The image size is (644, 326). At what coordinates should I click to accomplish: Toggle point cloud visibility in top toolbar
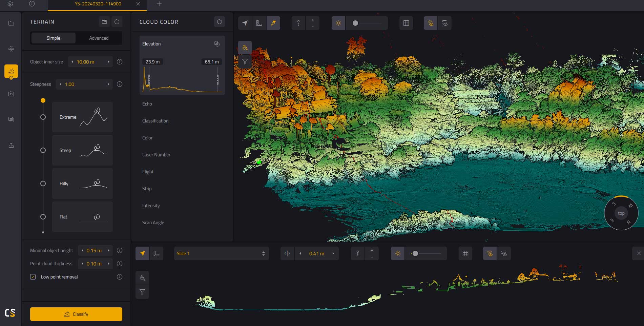coord(430,23)
